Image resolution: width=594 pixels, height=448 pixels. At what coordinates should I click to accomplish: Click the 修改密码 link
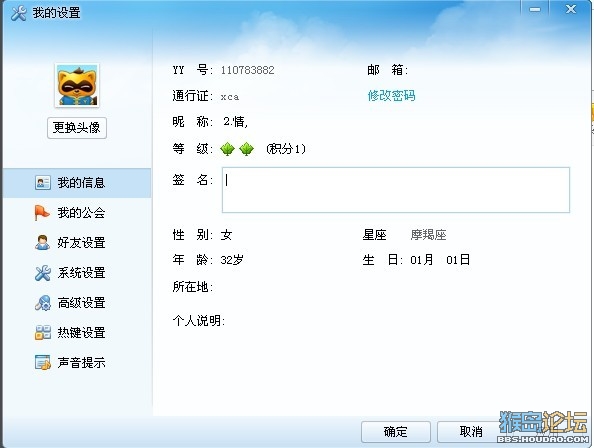click(391, 95)
